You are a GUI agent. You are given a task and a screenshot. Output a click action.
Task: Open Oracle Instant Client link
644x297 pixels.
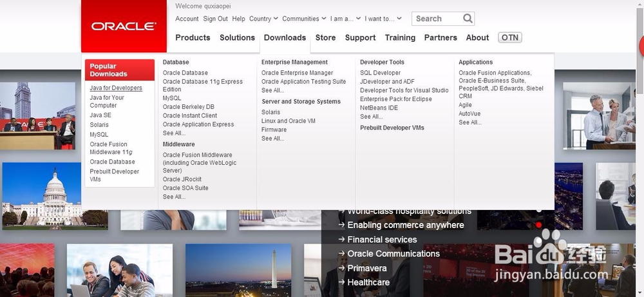(190, 115)
